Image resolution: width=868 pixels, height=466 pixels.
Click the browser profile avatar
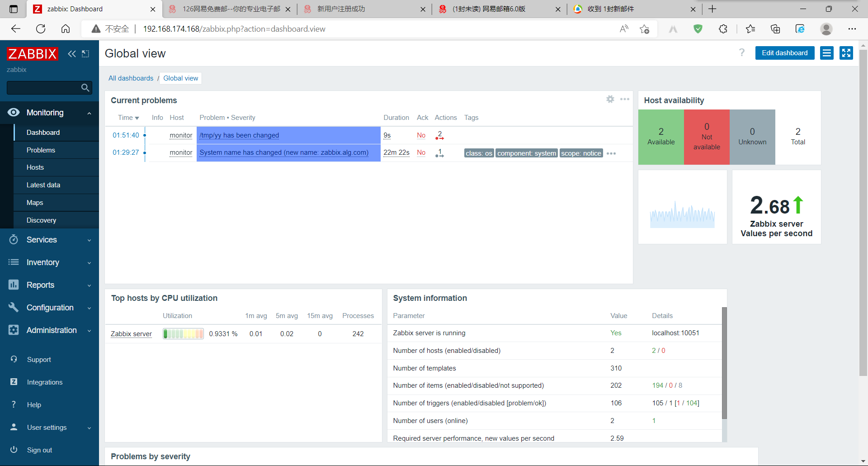point(826,29)
